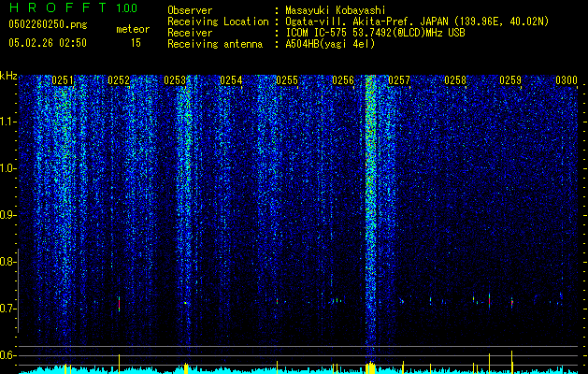This screenshot has height=374, width=588.
Task: Click the HROFFT 1.0.0 title text
Action: (x=73, y=7)
